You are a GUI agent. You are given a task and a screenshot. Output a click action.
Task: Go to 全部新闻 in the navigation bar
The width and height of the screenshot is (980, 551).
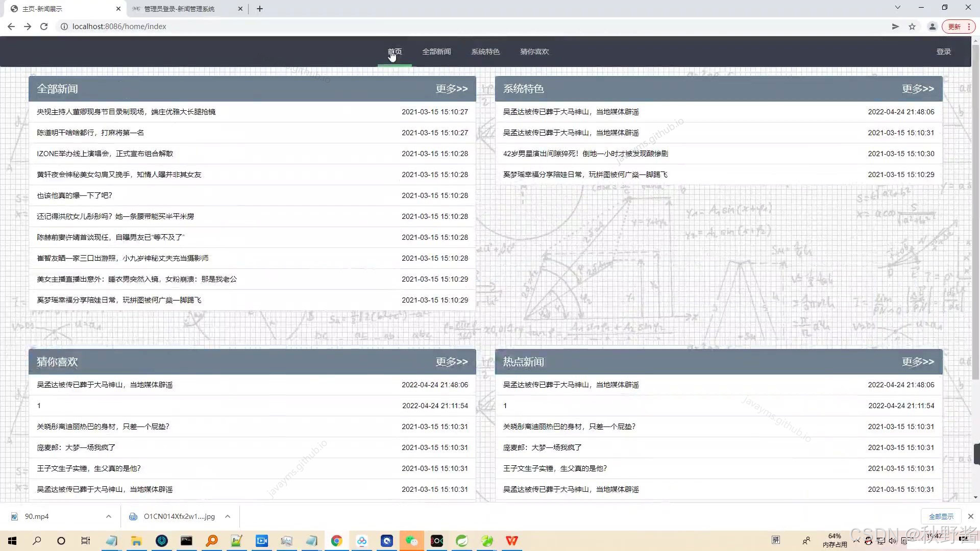tap(436, 52)
